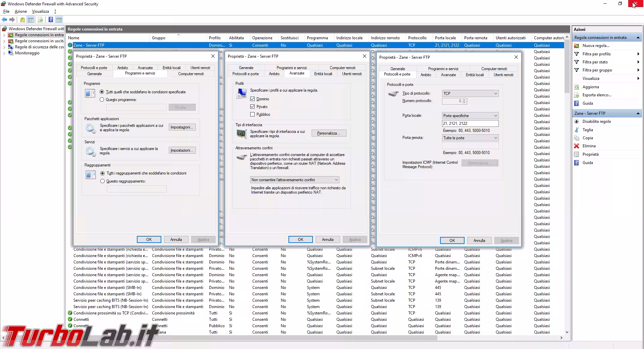Expand the attraversamento confini dropdown
644x349 pixels.
294,180
